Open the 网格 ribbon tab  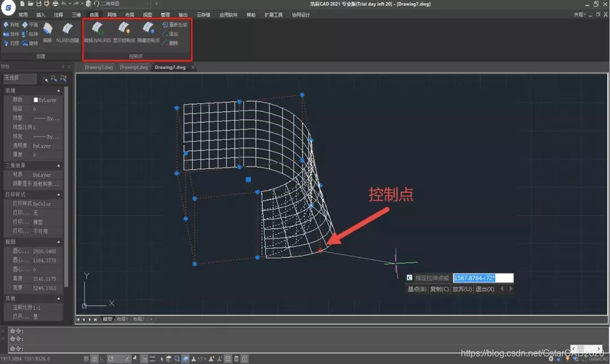coord(112,15)
